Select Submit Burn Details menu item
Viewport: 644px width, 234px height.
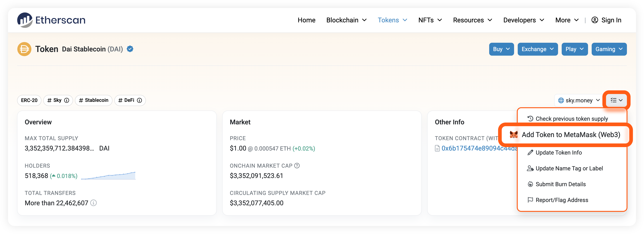(x=560, y=184)
